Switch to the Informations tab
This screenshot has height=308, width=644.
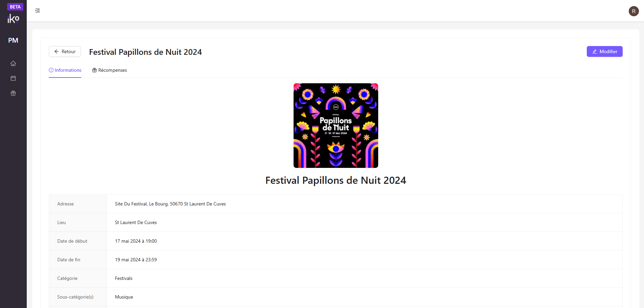65,70
